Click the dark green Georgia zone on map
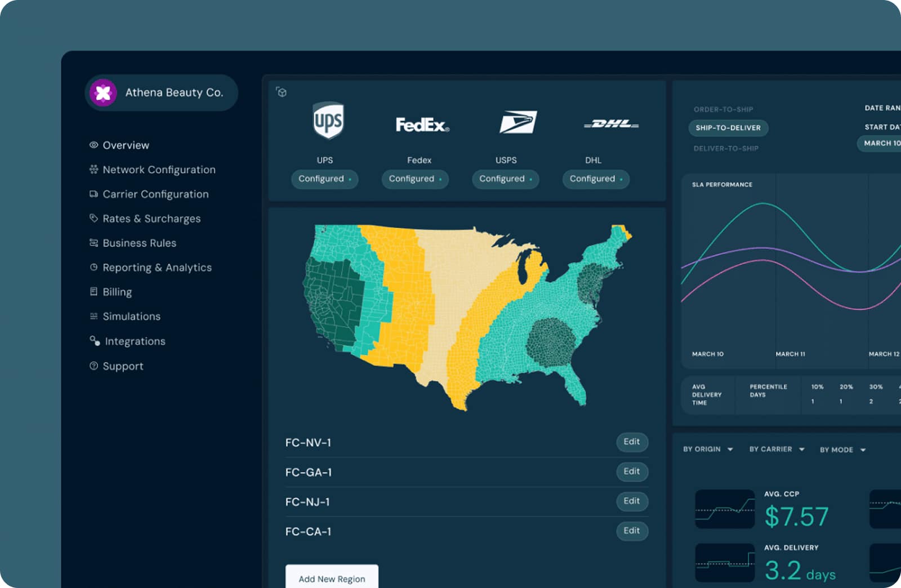The width and height of the screenshot is (901, 588). point(551,341)
